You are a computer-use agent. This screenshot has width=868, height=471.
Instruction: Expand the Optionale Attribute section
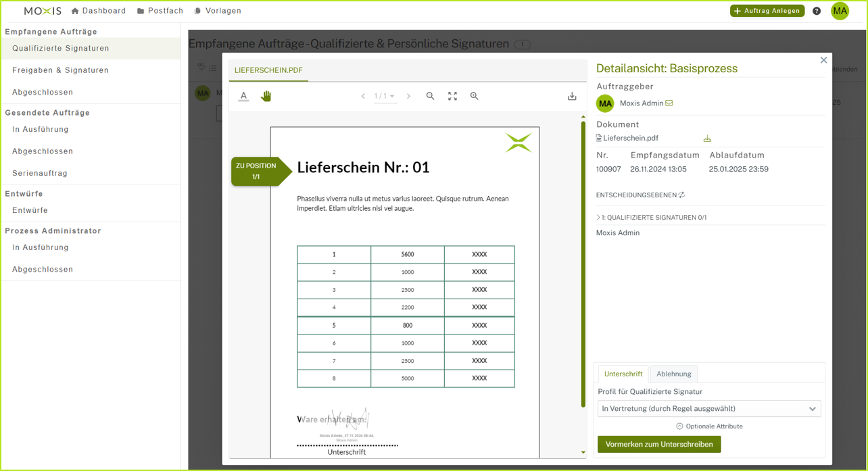click(x=709, y=426)
